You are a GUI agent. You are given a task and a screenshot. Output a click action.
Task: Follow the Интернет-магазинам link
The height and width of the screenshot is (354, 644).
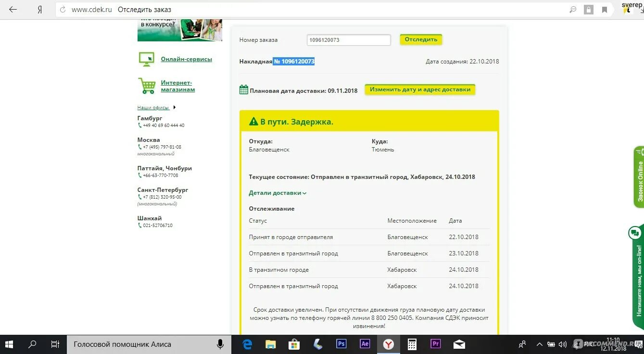coord(178,86)
